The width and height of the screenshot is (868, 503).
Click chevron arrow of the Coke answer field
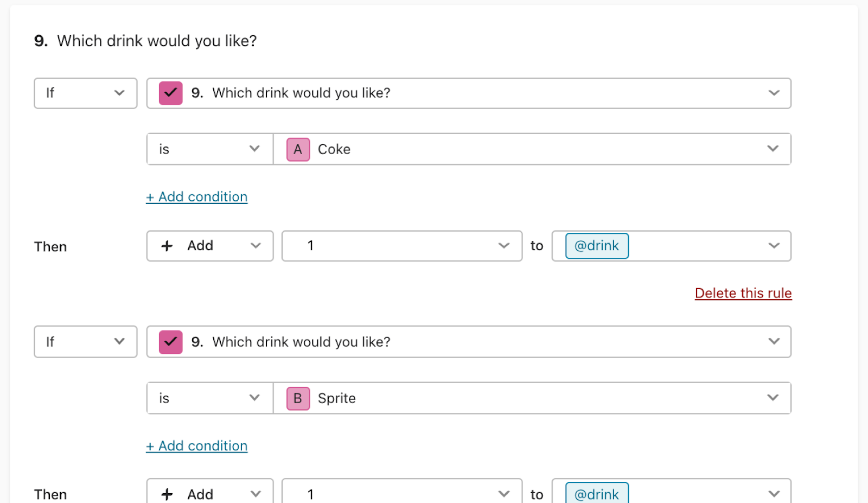pyautogui.click(x=773, y=149)
